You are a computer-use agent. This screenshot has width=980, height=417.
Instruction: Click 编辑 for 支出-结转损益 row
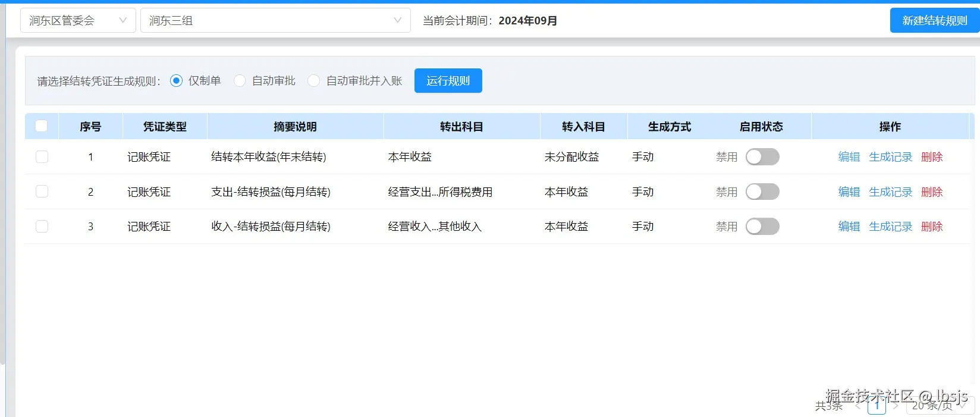click(849, 192)
